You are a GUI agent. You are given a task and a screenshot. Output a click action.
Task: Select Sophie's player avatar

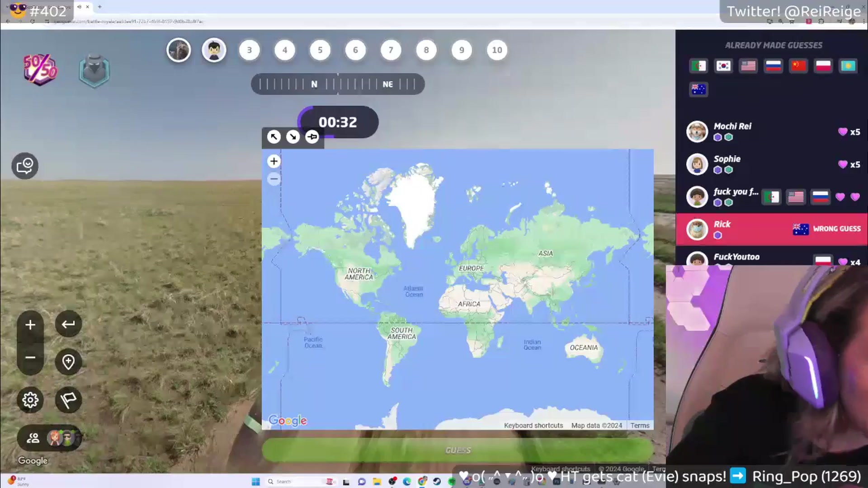pyautogui.click(x=697, y=164)
